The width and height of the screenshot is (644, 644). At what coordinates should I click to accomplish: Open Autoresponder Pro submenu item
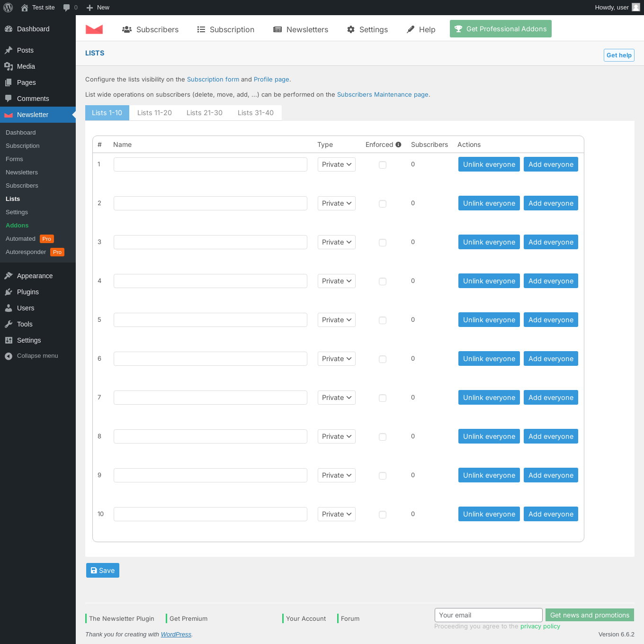tap(35, 252)
